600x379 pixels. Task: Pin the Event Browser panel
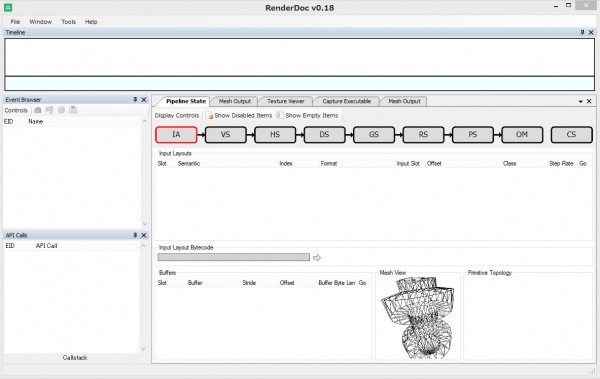point(135,100)
